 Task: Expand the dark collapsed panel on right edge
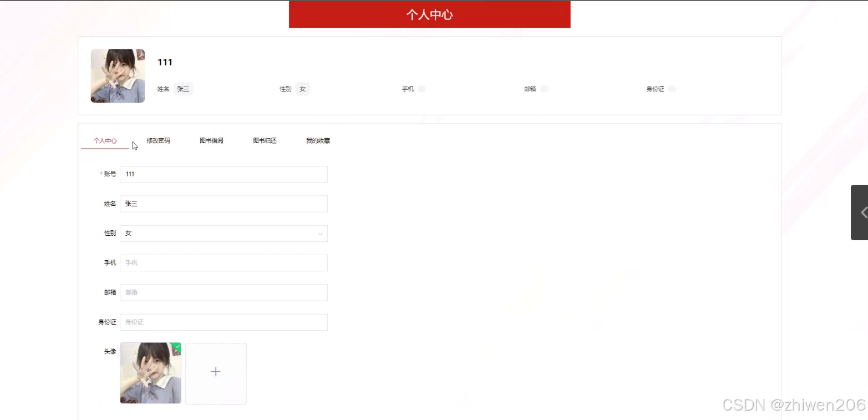pyautogui.click(x=859, y=212)
